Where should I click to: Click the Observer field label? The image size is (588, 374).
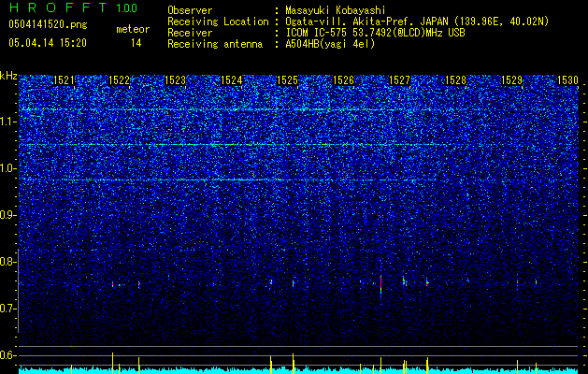click(x=190, y=10)
